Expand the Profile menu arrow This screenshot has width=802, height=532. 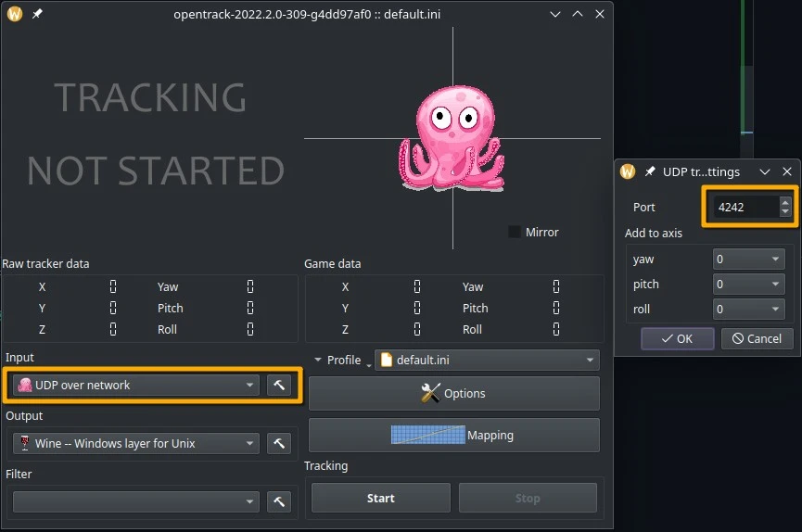click(x=318, y=360)
